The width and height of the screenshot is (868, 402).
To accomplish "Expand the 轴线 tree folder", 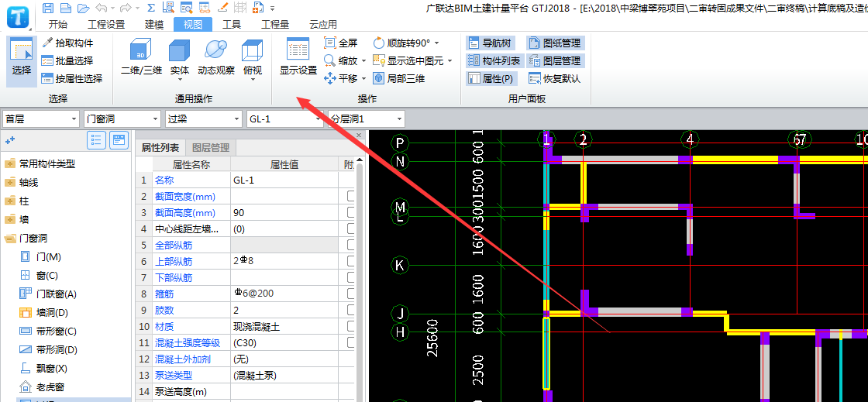I will click(9, 183).
